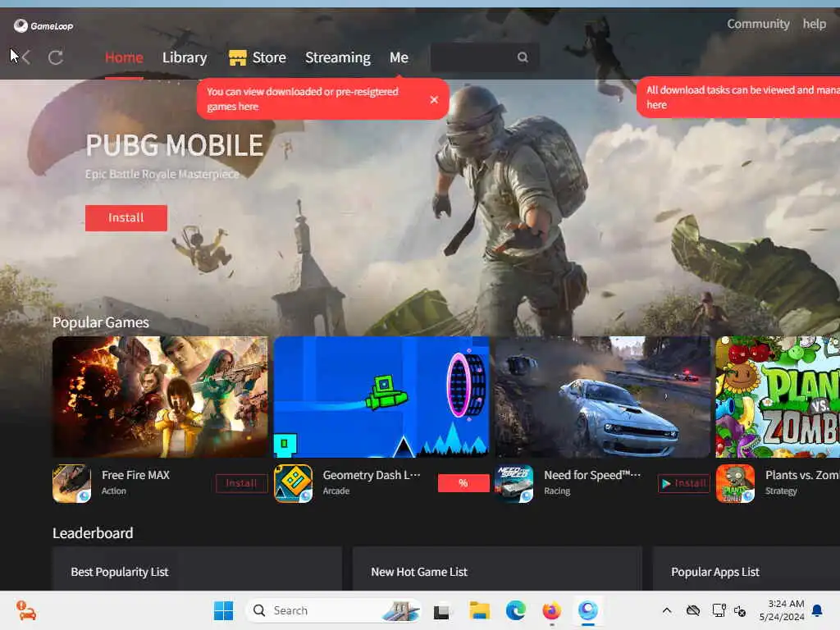Open Community link
Screen dimensions: 840x630
click(x=758, y=24)
